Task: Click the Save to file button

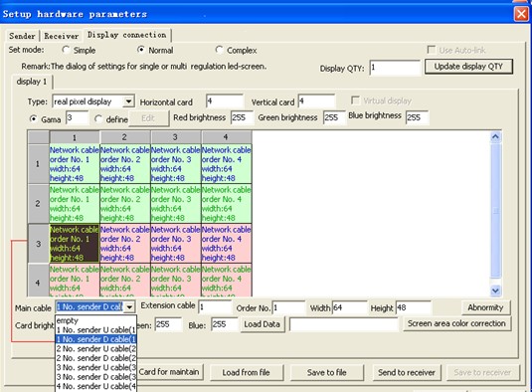Action: pyautogui.click(x=327, y=373)
